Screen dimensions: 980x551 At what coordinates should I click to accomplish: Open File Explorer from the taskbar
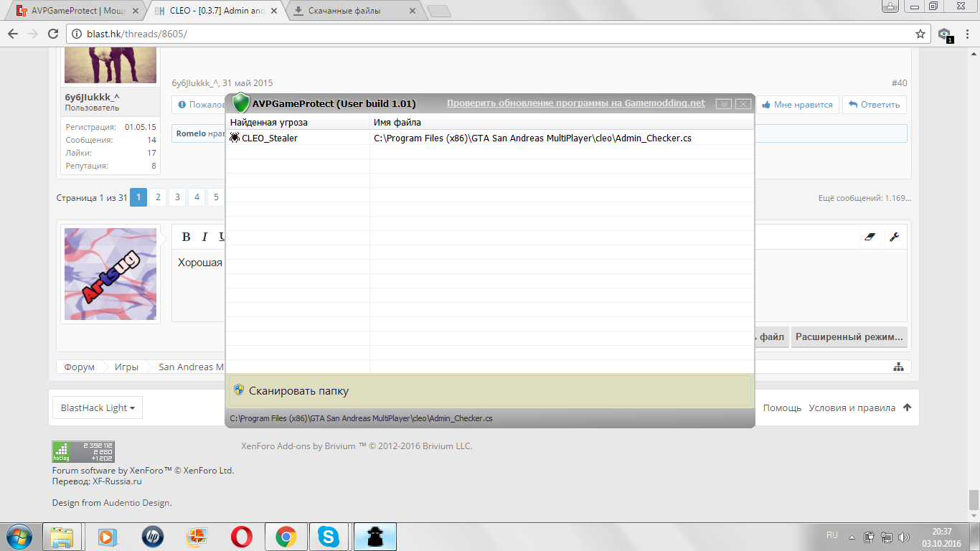tap(62, 537)
